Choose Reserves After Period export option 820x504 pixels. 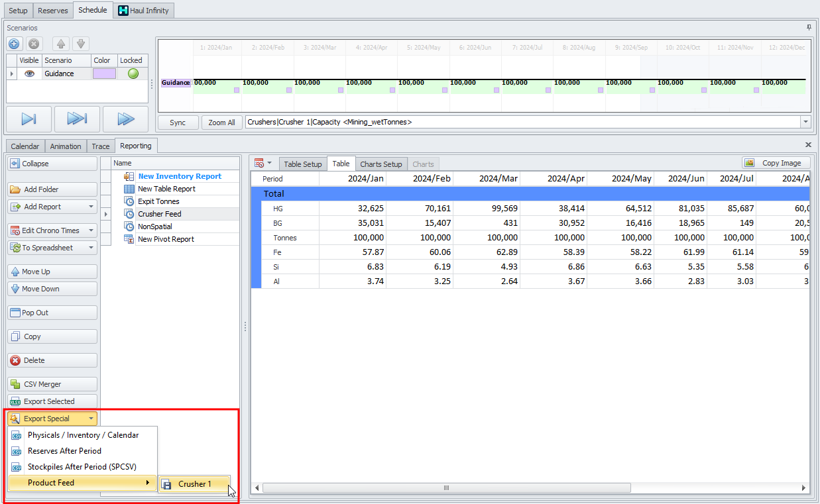pos(64,451)
